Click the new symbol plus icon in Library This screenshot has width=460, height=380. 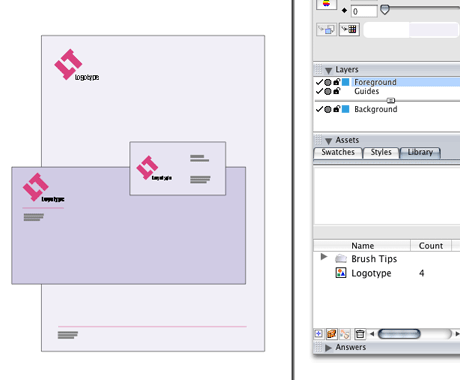(319, 334)
